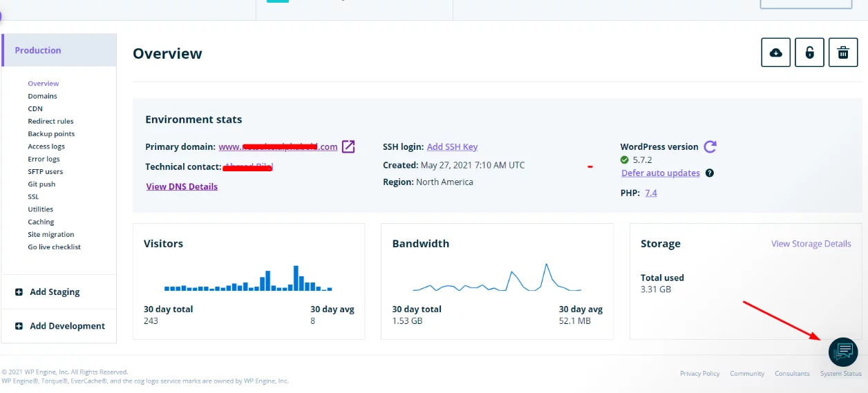The height and width of the screenshot is (393, 868).
Task: Click the unlock padlock icon button
Action: click(809, 52)
